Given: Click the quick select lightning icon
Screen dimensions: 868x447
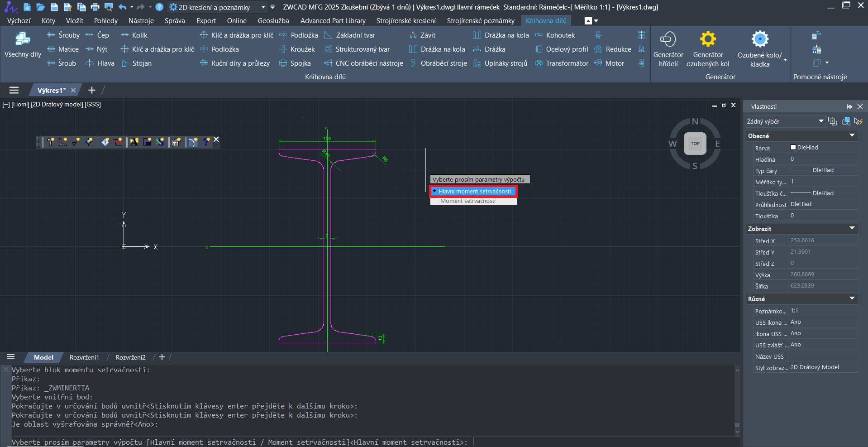Looking at the screenshot, I should (x=858, y=121).
